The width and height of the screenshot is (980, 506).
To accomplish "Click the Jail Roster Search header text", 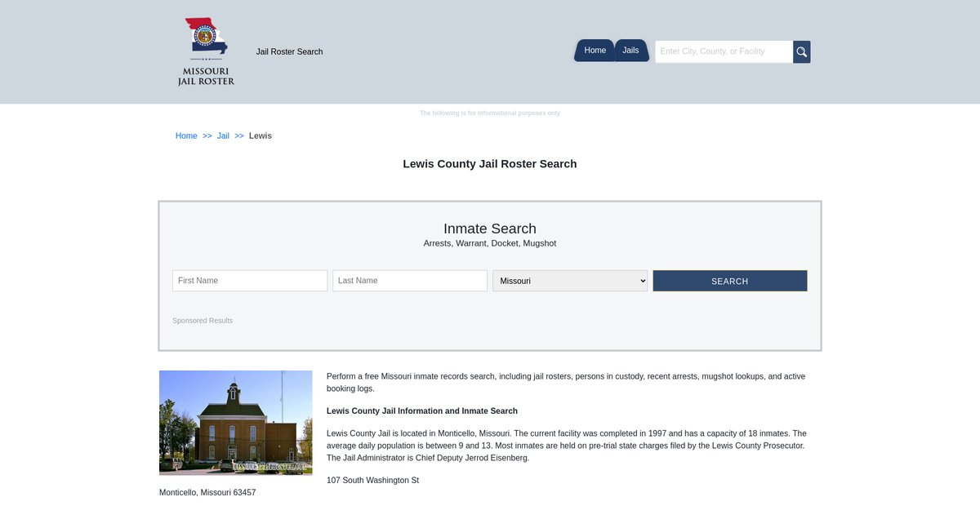I will (x=289, y=52).
